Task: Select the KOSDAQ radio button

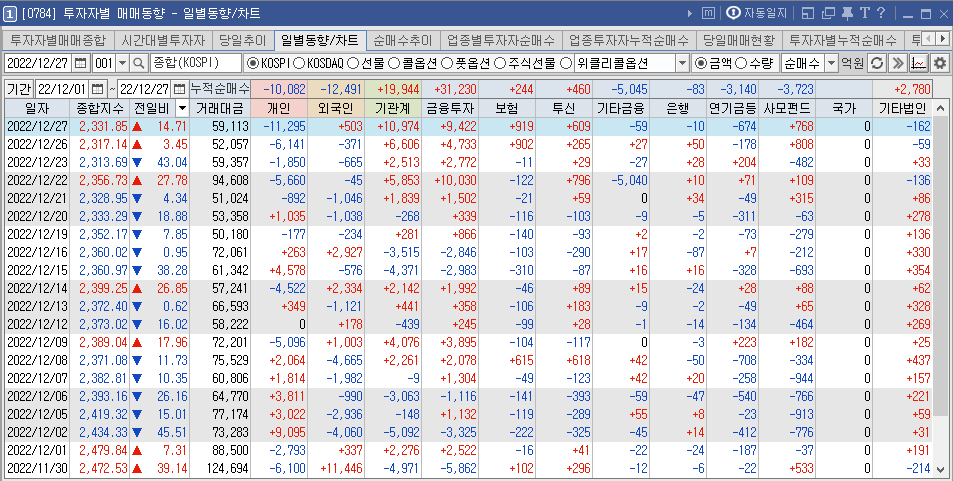Action: tap(300, 63)
